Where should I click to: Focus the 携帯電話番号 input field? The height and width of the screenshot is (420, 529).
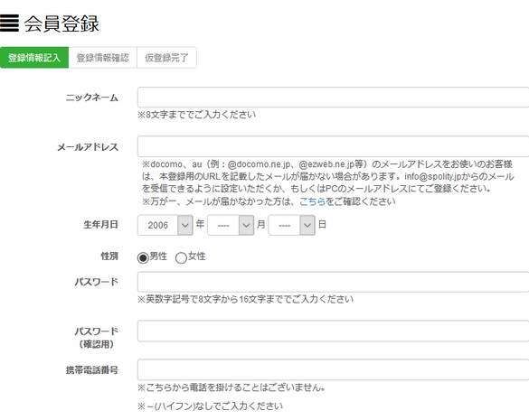coord(333,369)
